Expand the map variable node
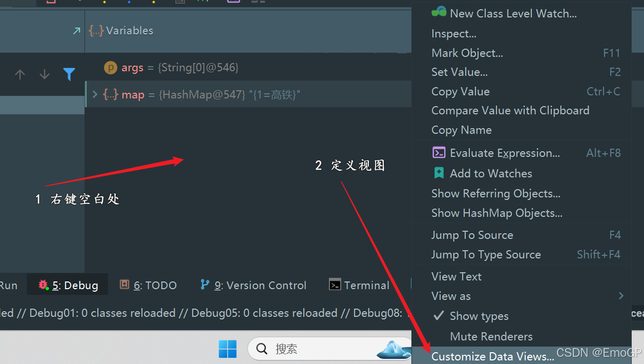This screenshot has height=364, width=644. tap(94, 94)
